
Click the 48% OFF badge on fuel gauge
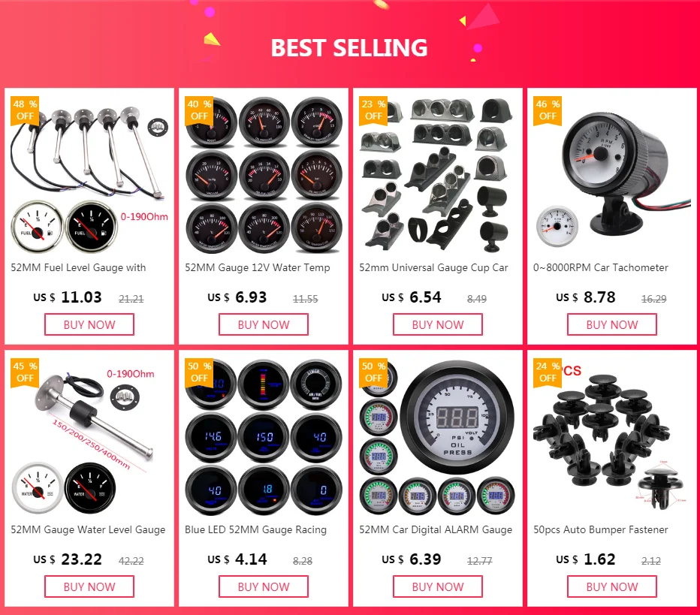[x=25, y=110]
